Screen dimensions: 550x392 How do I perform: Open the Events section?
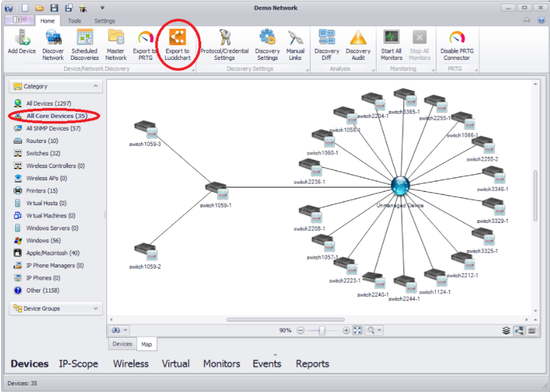(x=267, y=364)
